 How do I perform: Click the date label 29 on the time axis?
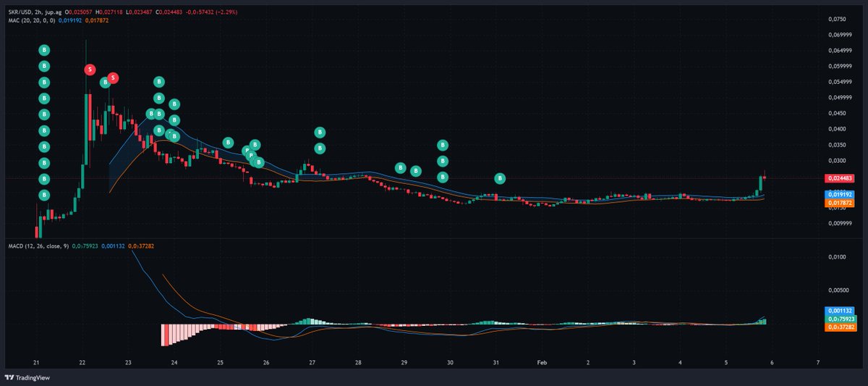[404, 361]
